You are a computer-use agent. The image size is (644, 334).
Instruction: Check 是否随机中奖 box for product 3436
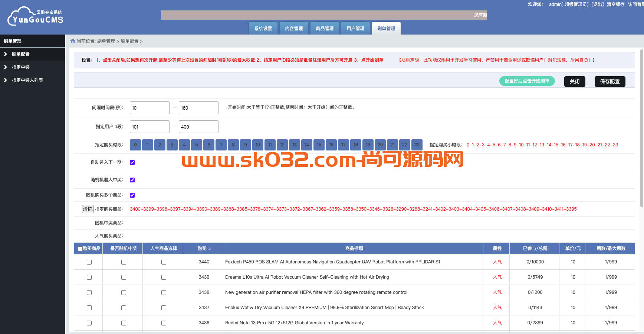click(x=124, y=323)
